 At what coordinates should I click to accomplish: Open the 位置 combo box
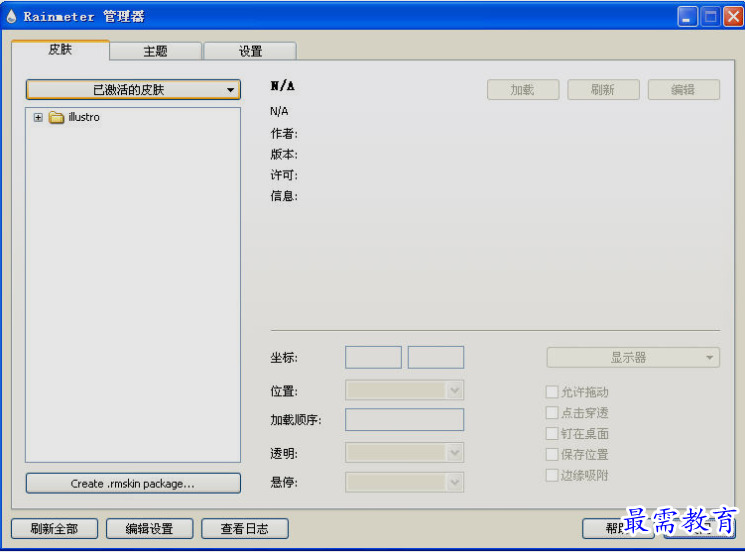point(404,390)
